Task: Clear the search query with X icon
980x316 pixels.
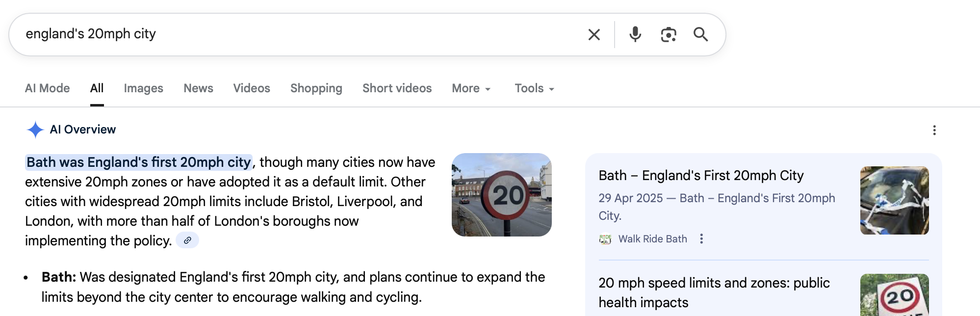Action: 594,34
